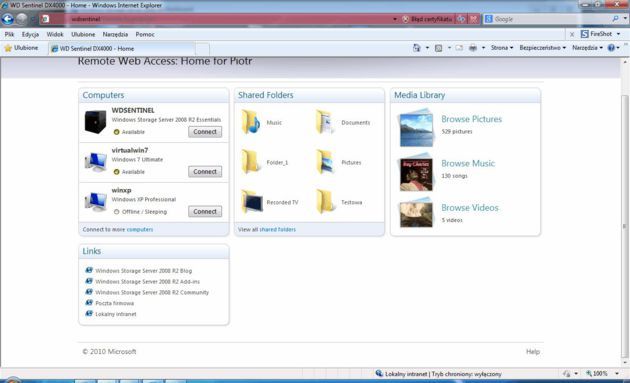Open the Lokalny intranet link

116,314
